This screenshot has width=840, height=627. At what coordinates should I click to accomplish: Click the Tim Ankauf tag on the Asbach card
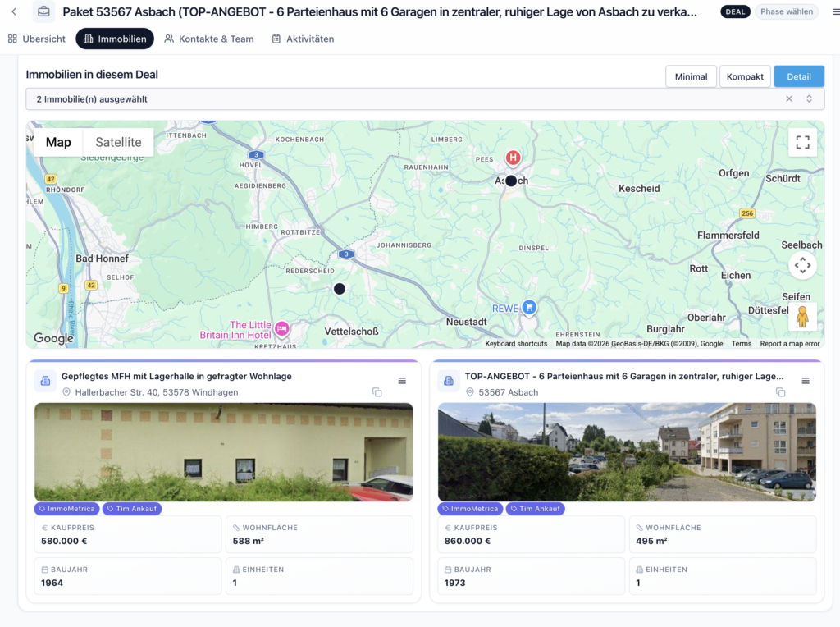pos(535,509)
